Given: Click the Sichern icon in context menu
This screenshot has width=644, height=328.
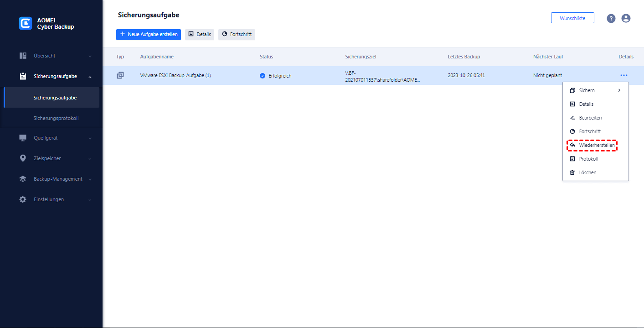Looking at the screenshot, I should pyautogui.click(x=572, y=90).
